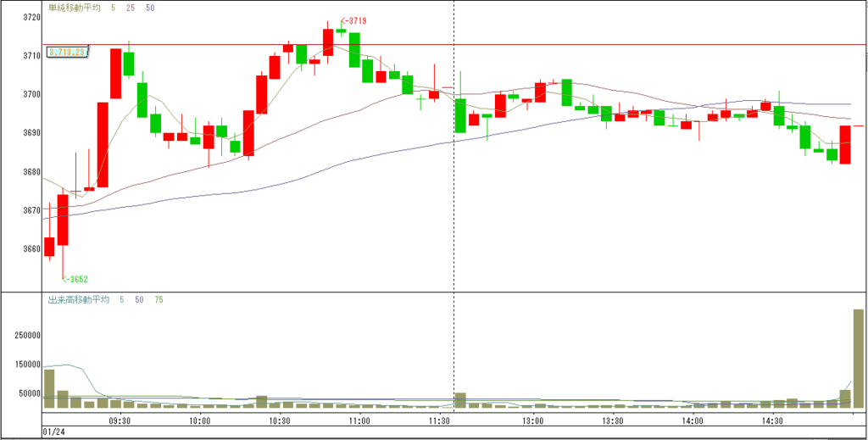Click the 150000 volume axis label
868x440 pixels.
29,365
